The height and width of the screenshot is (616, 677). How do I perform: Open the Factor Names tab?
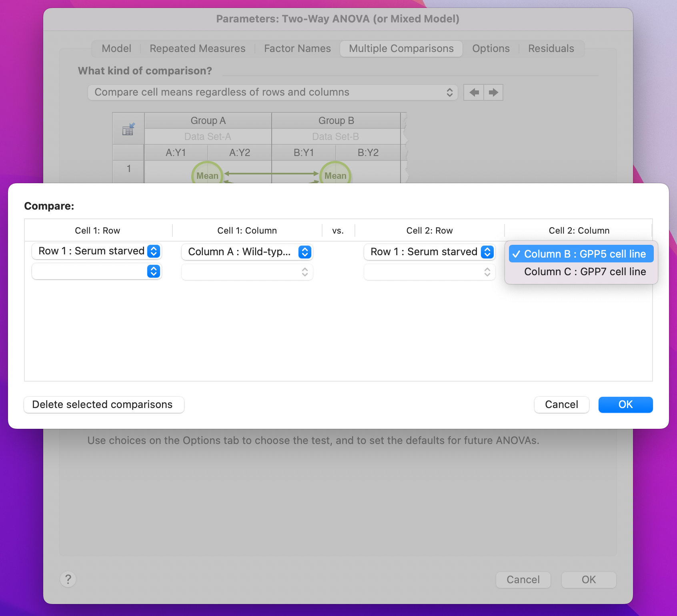pyautogui.click(x=297, y=48)
